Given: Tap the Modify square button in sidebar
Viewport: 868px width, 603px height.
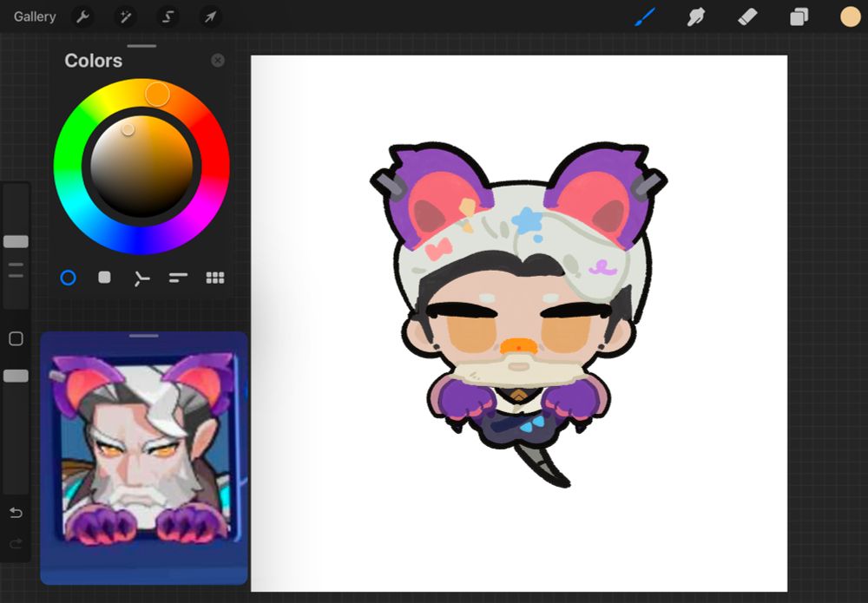Looking at the screenshot, I should (x=16, y=338).
